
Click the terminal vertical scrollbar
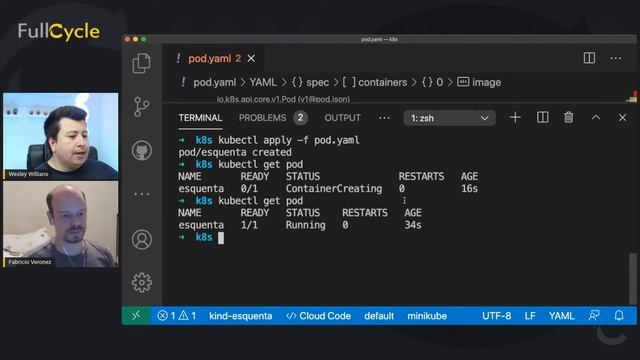[x=632, y=278]
